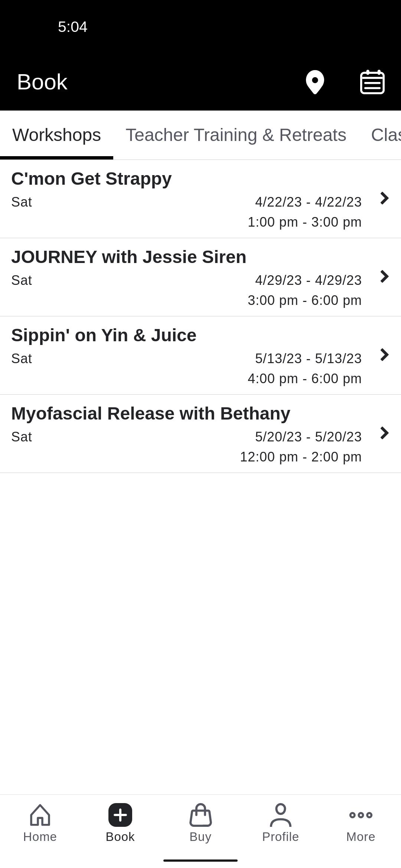
Task: Tap the Myofascial Release with Bethany title
Action: click(x=150, y=414)
